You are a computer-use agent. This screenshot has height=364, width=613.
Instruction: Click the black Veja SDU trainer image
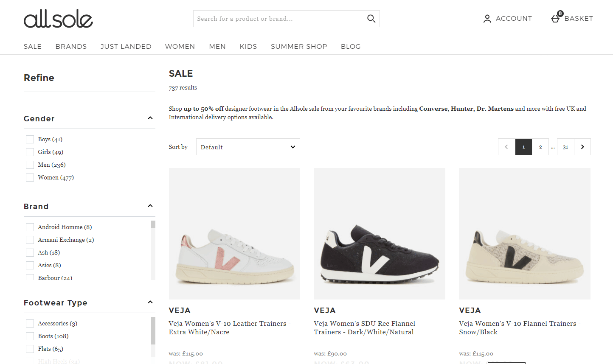pos(380,234)
